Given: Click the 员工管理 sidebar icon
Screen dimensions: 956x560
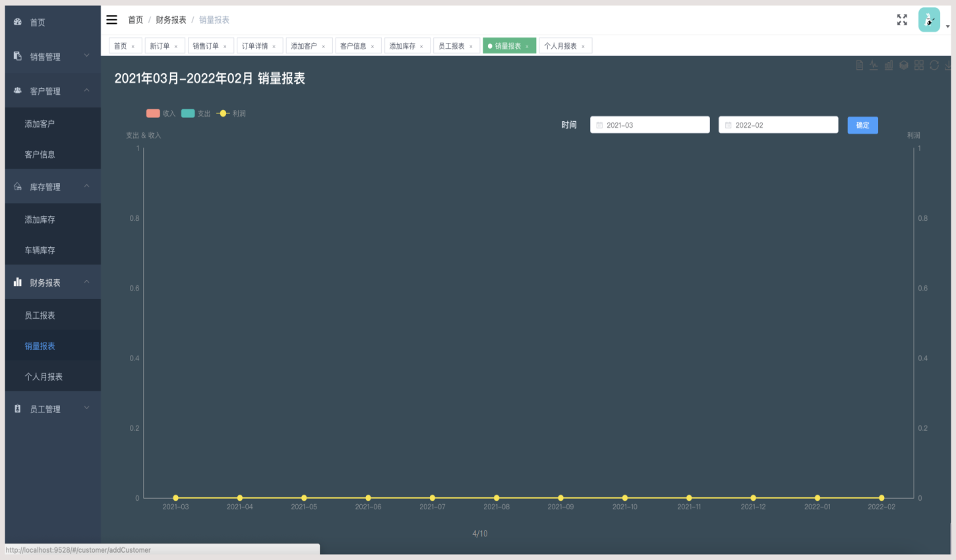Looking at the screenshot, I should click(x=18, y=408).
